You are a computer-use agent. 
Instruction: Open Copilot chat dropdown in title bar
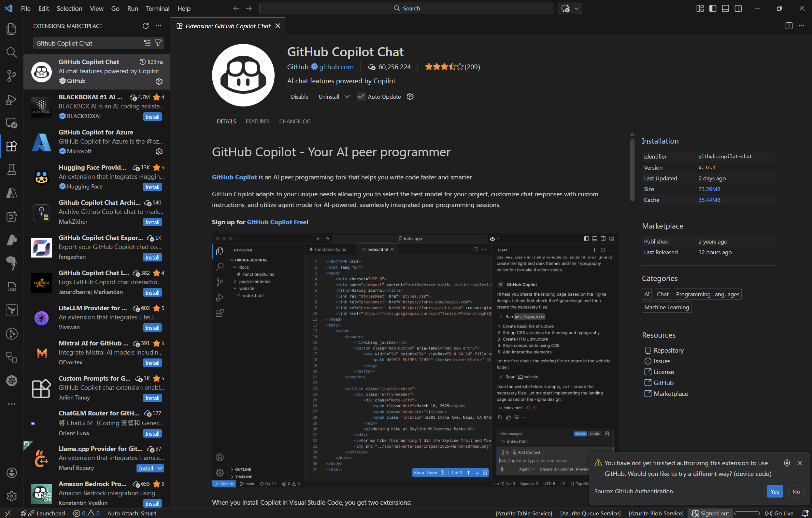576,8
